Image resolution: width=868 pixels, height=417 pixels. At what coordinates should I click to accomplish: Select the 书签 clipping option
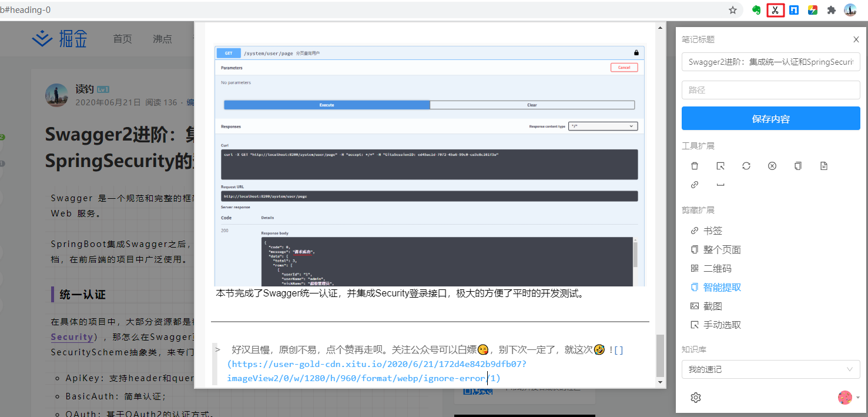706,231
